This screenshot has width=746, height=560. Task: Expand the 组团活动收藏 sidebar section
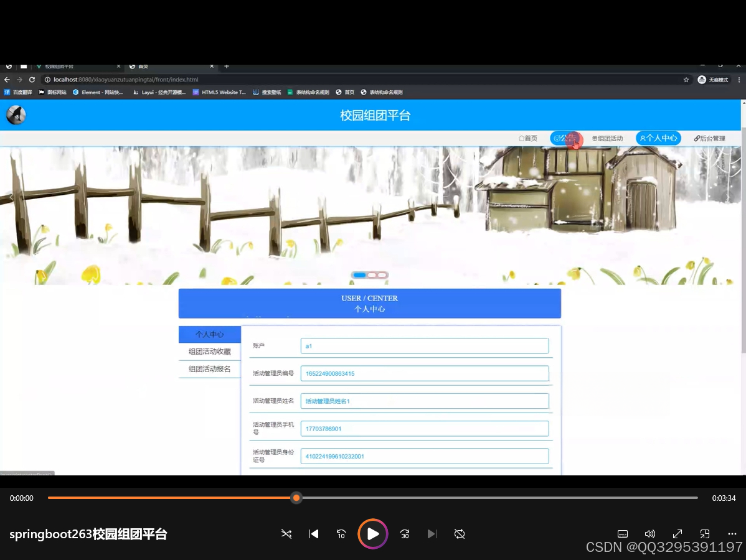pyautogui.click(x=209, y=351)
